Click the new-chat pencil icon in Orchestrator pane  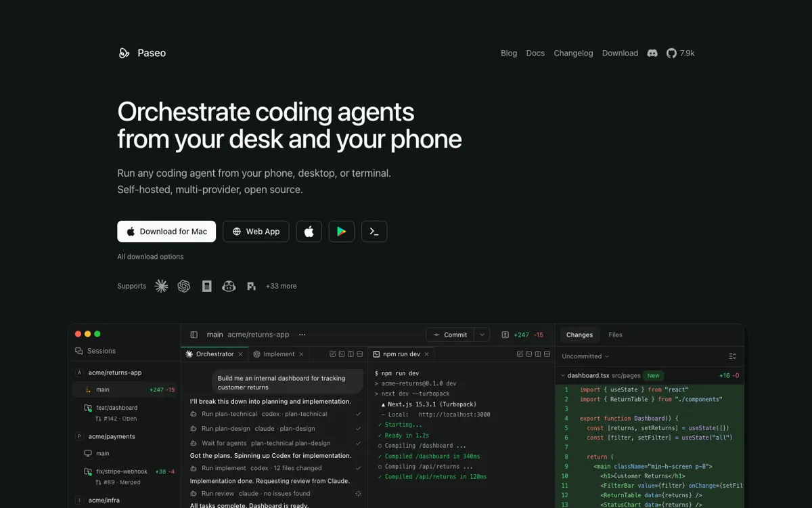tap(332, 354)
